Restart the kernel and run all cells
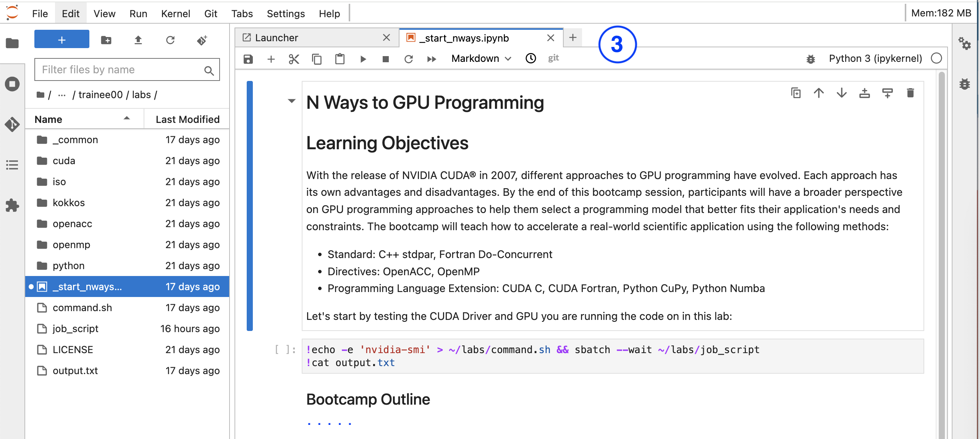The height and width of the screenshot is (439, 980). 432,59
